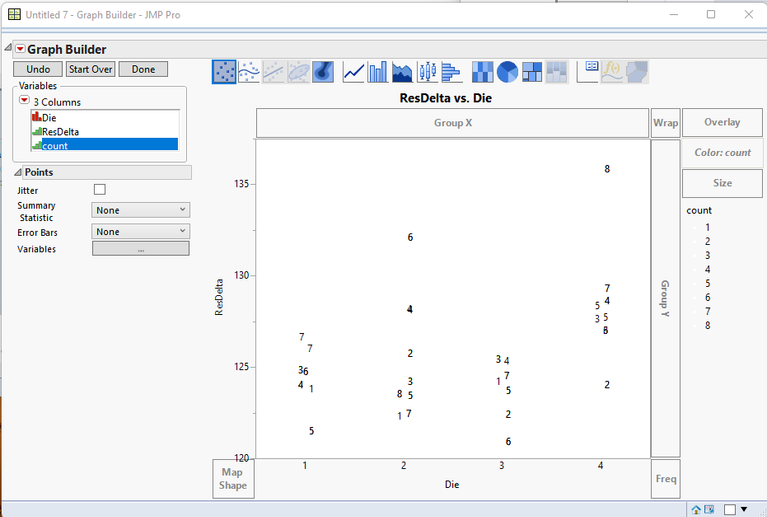This screenshot has height=517, width=767.
Task: Select the Die column in variables list
Action: point(105,117)
